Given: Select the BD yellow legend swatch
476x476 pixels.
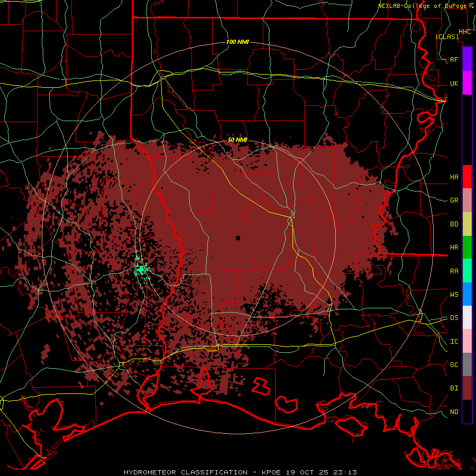Looking at the screenshot, I should (x=467, y=224).
